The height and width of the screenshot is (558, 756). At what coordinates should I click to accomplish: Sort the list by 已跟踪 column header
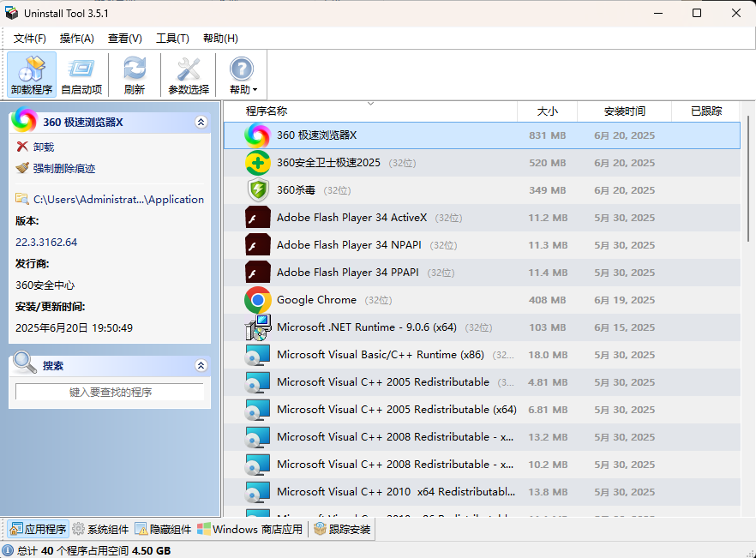(x=706, y=111)
